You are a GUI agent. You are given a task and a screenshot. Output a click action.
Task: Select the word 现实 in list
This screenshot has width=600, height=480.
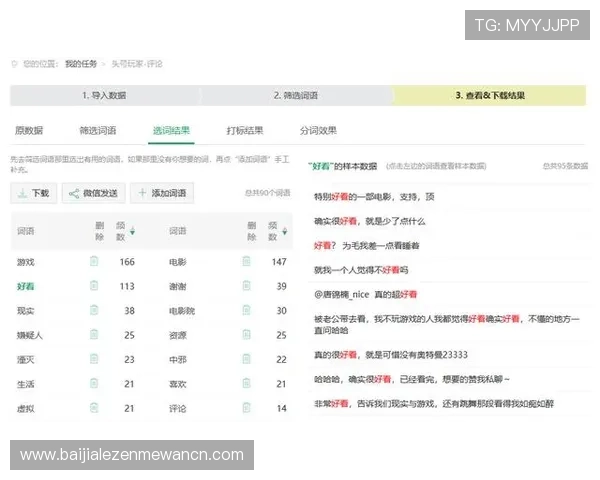tap(26, 311)
